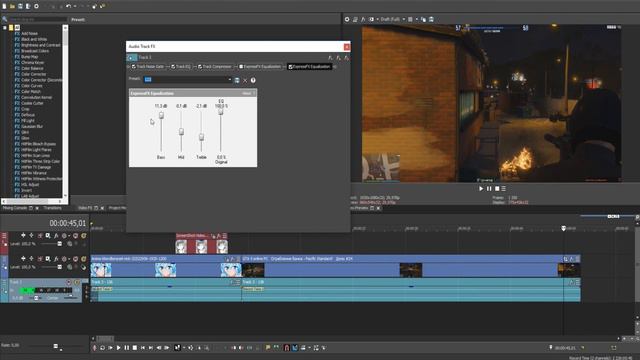
Task: Open the Preset dropdown in Audio Track FX
Action: point(229,80)
